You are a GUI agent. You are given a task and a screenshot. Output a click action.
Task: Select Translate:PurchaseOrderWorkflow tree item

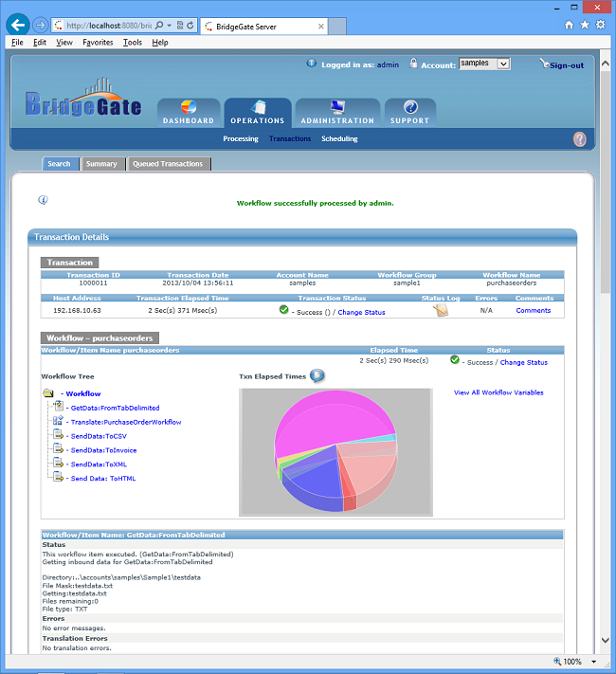point(125,422)
